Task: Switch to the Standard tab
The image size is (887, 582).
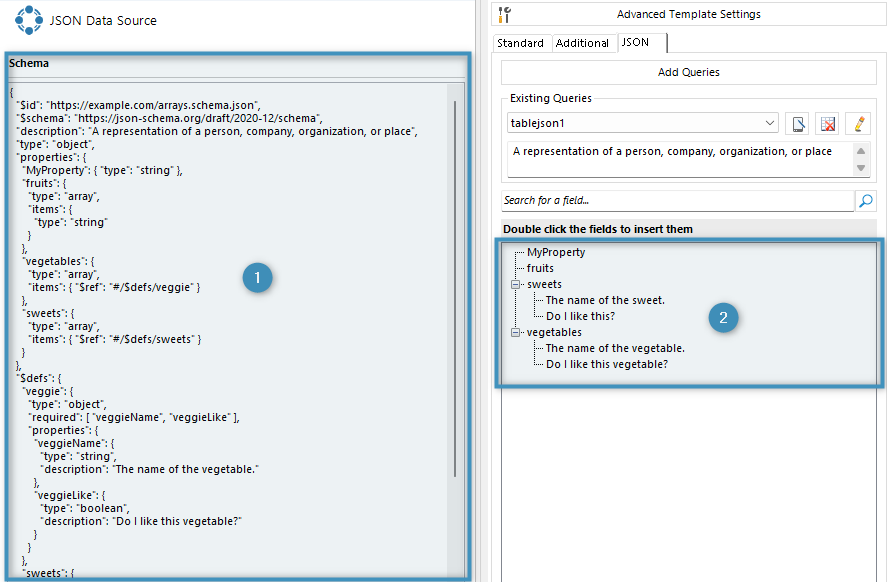Action: [520, 43]
